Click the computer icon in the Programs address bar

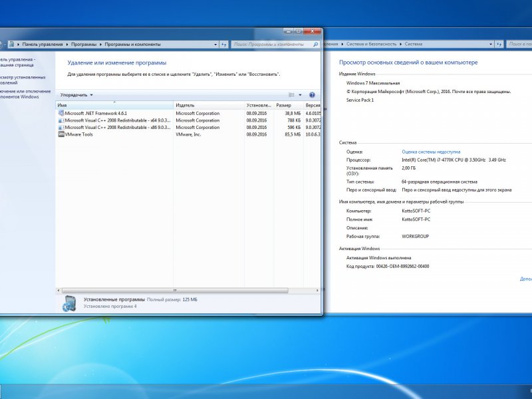[11, 44]
